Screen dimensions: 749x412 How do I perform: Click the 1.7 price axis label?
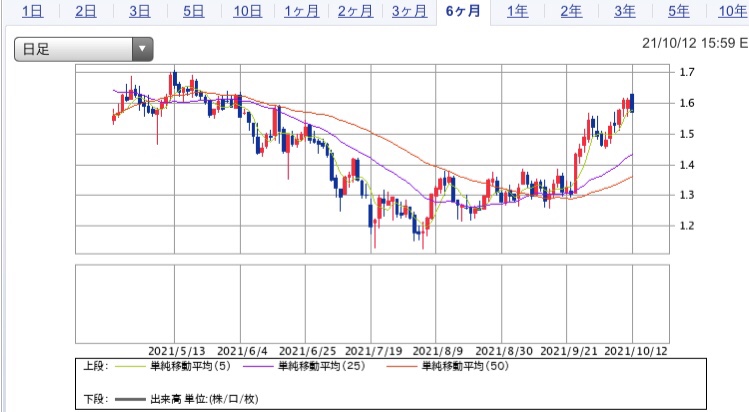click(x=687, y=72)
